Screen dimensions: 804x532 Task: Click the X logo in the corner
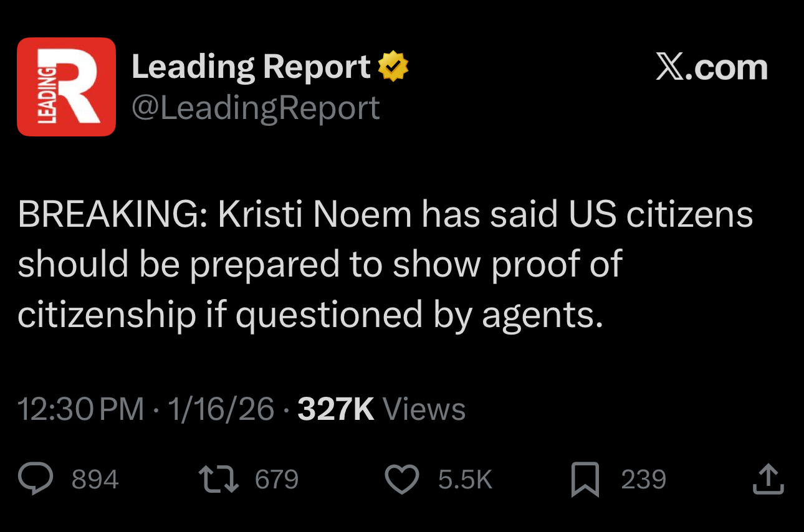669,67
